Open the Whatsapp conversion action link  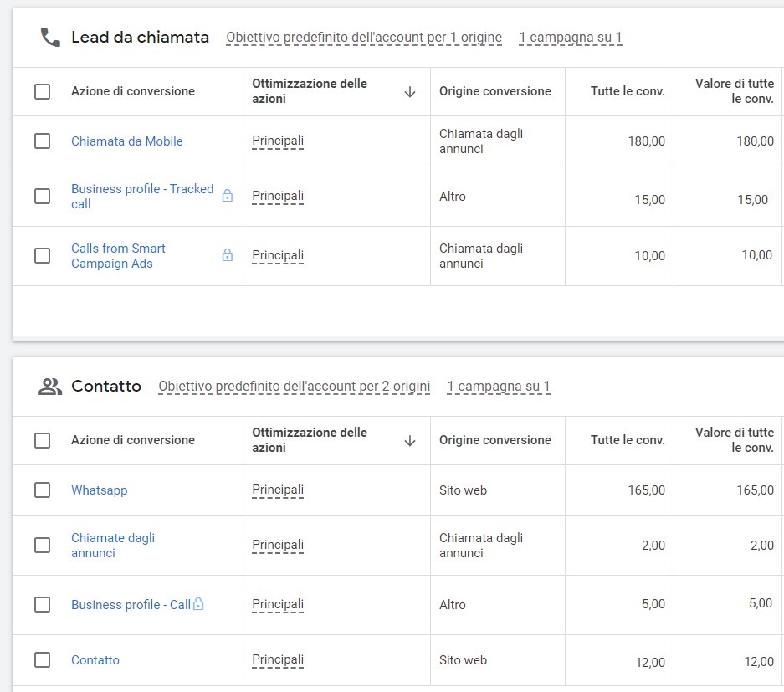click(99, 490)
